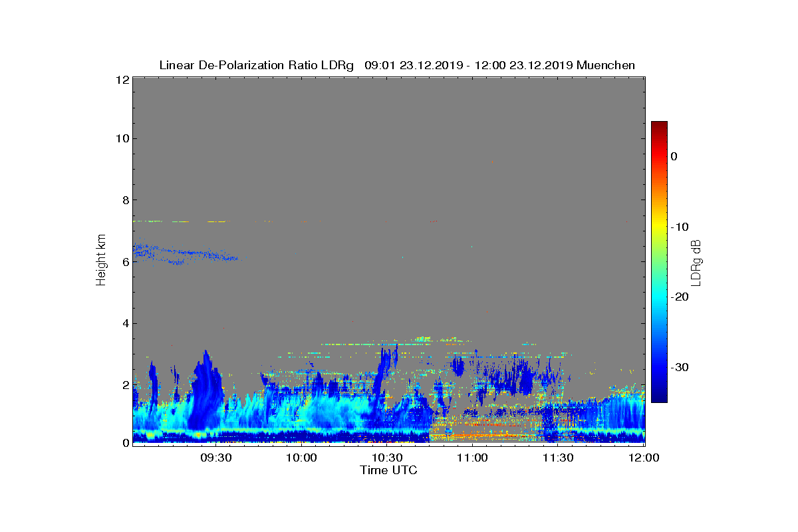Click the colorbar tick label 0
This screenshot has width=798, height=532.
click(x=674, y=156)
